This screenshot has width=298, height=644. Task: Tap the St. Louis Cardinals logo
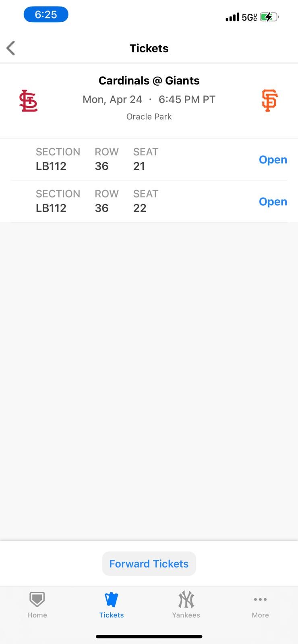(28, 101)
